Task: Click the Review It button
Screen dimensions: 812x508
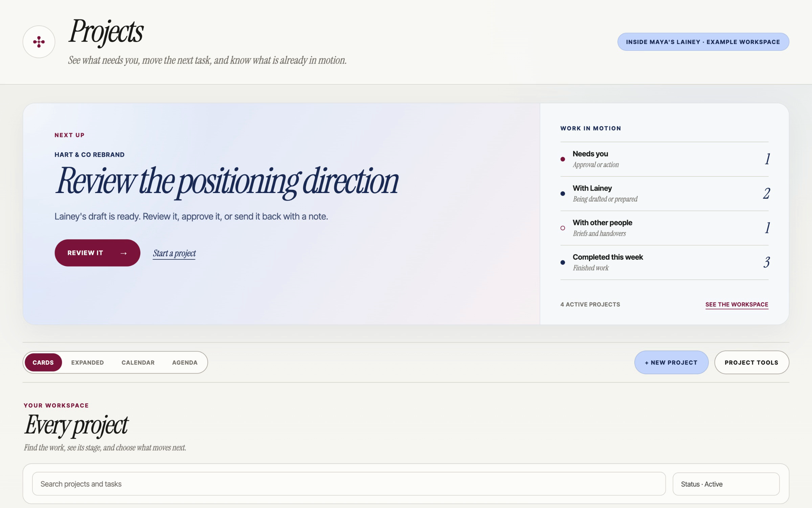Action: pos(97,253)
